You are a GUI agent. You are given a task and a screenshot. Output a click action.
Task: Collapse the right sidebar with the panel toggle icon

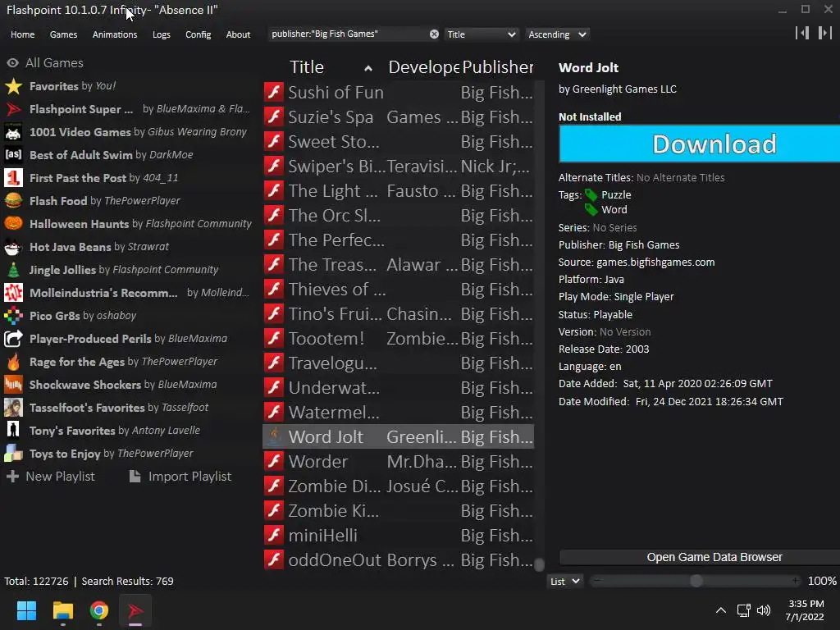825,33
